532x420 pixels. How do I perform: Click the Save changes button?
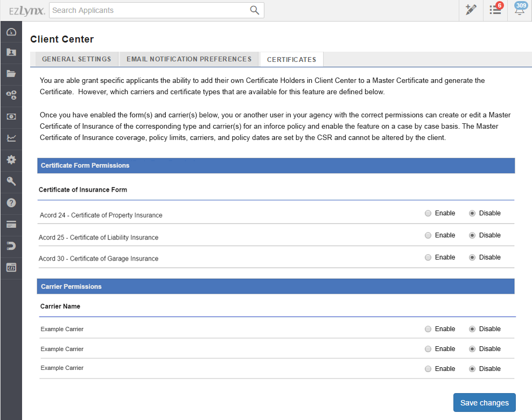[485, 403]
